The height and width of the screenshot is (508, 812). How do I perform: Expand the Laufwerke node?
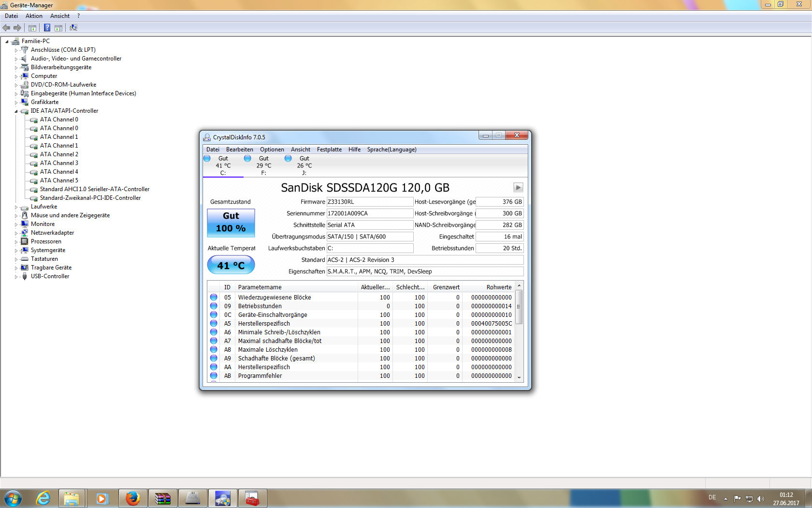16,207
